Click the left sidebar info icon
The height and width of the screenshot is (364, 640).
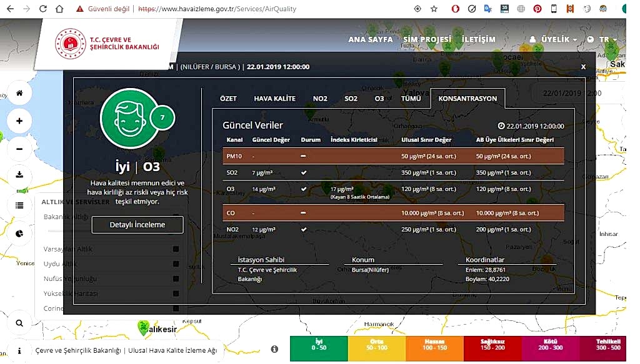(19, 350)
